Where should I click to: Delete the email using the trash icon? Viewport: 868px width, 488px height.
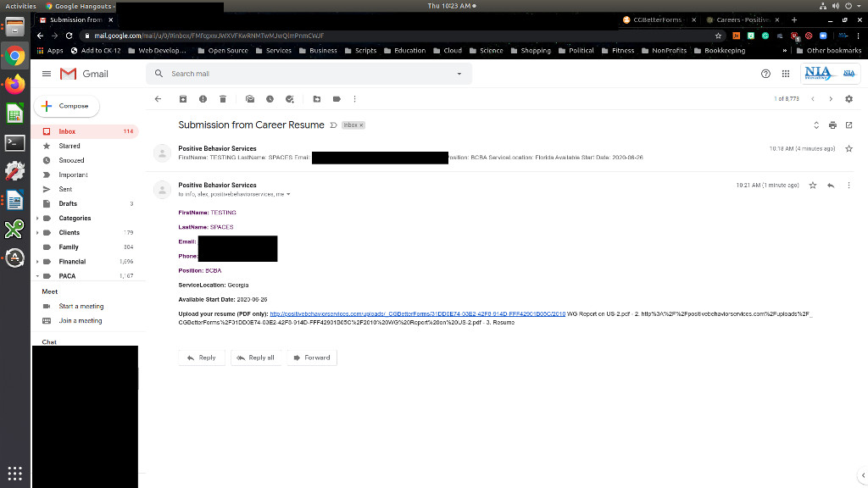(x=223, y=99)
